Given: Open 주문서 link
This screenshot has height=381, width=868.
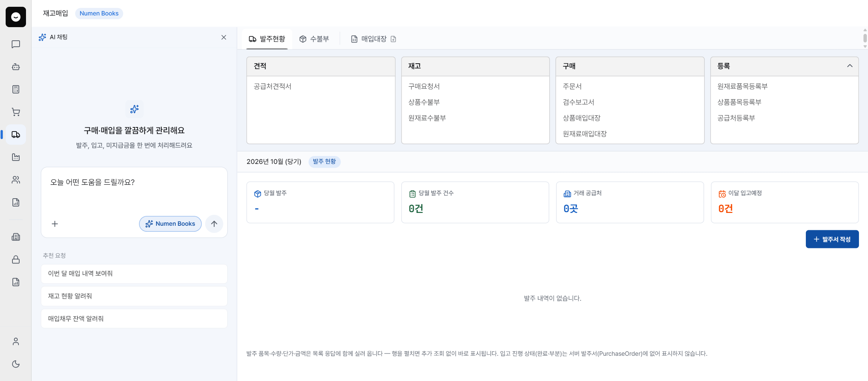Looking at the screenshot, I should (x=572, y=86).
